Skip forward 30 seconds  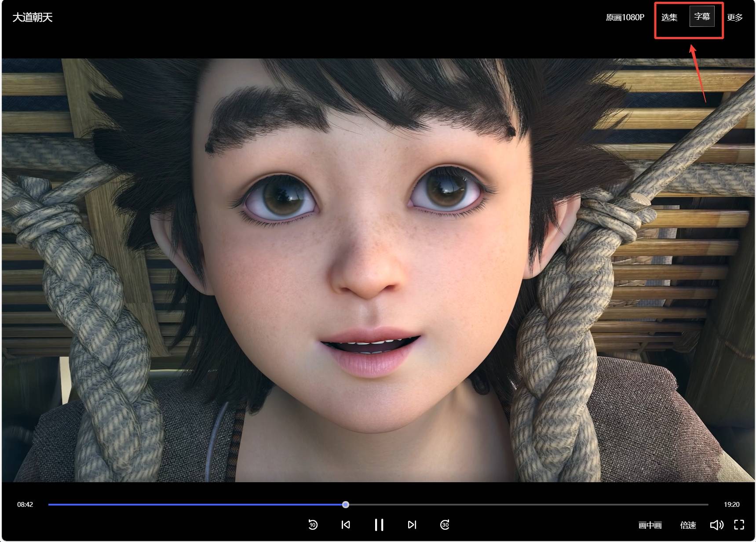pos(445,525)
